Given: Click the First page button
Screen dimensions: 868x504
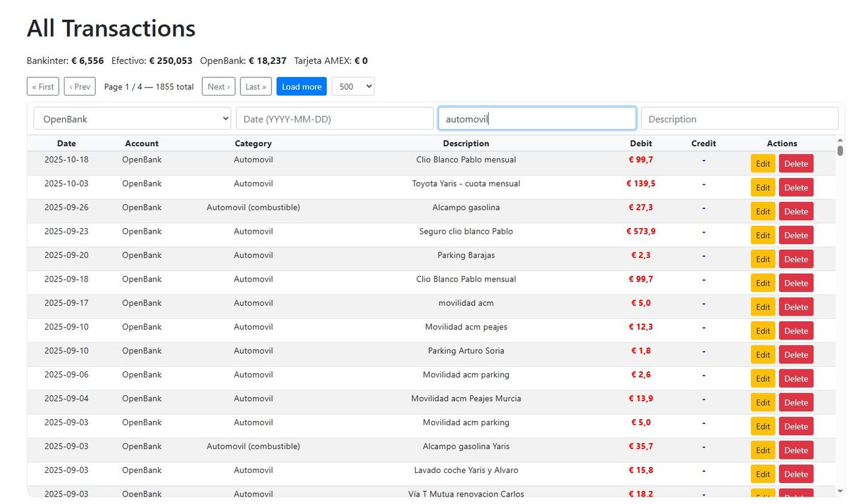Looking at the screenshot, I should (42, 86).
